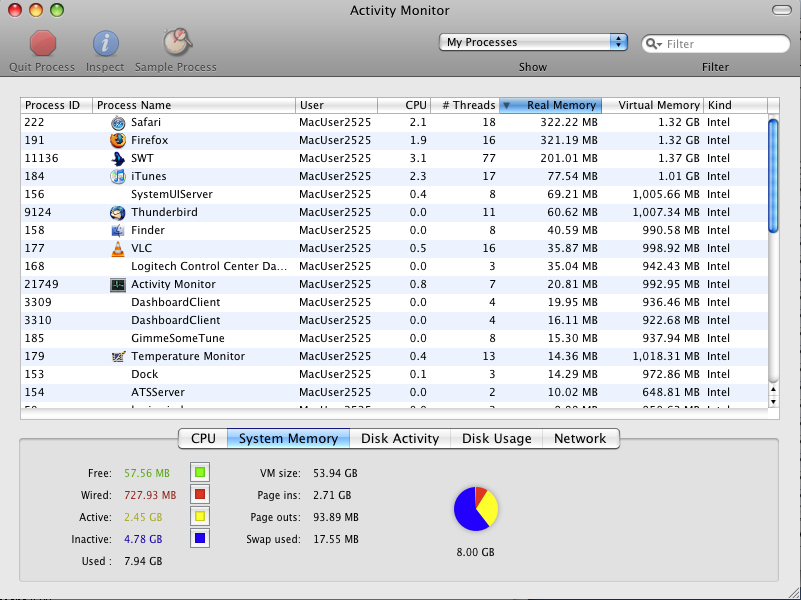Click Safari's 322.22 MB real memory value
Image resolution: width=801 pixels, height=600 pixels.
click(569, 123)
